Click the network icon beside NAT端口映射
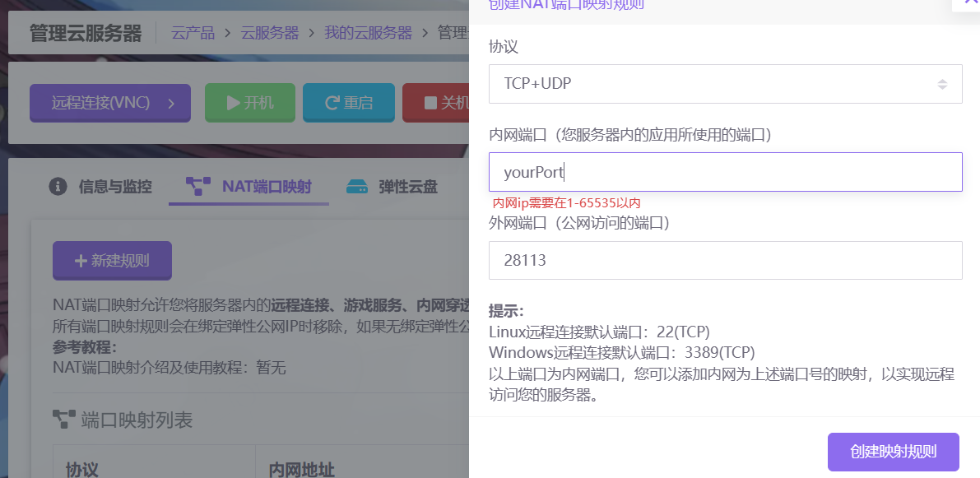This screenshot has width=980, height=478. click(x=198, y=186)
